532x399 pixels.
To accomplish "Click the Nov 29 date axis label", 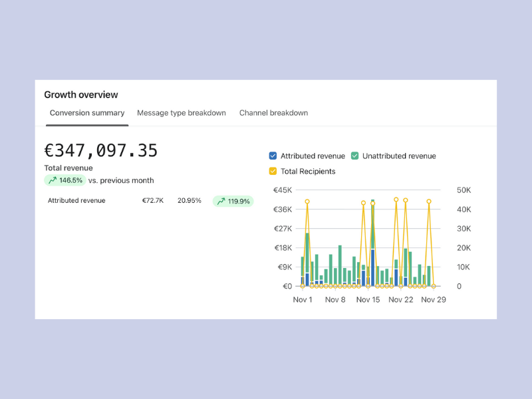I will pos(434,300).
